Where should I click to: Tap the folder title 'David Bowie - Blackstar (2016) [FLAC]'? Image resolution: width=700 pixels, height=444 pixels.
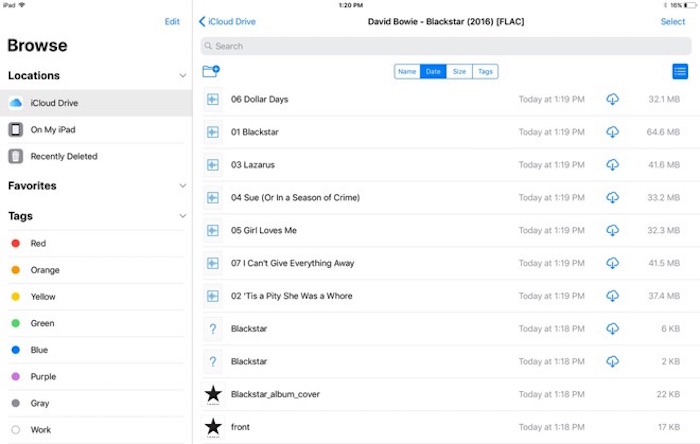446,21
